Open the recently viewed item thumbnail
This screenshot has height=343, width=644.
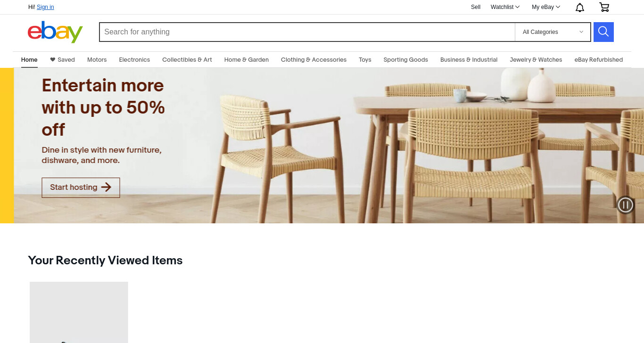[79, 312]
